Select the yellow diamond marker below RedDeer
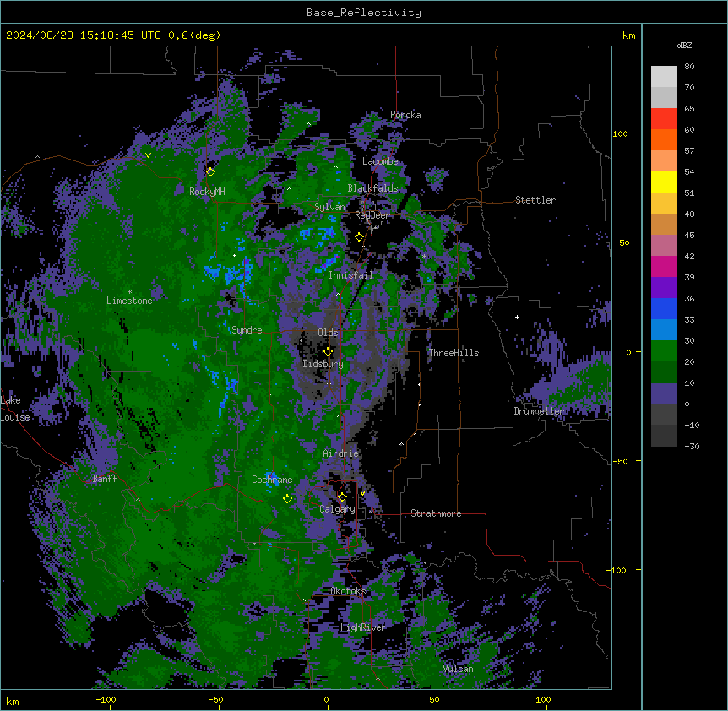The width and height of the screenshot is (728, 711). coord(359,237)
